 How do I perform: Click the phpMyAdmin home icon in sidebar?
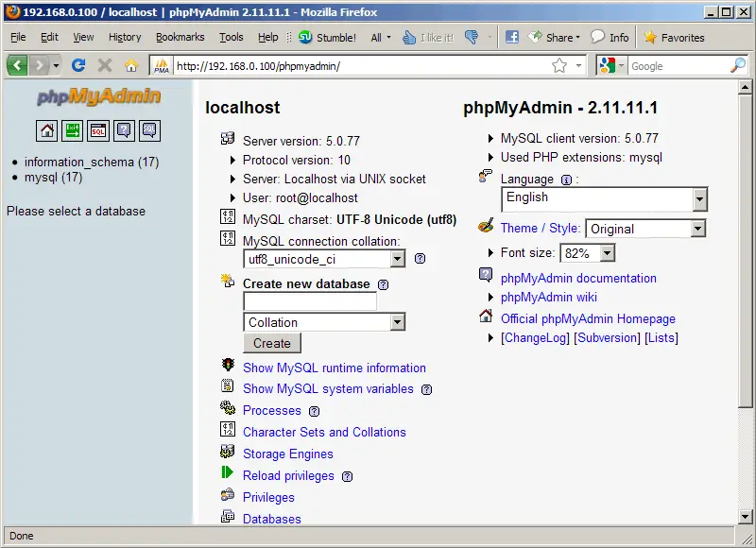(46, 130)
